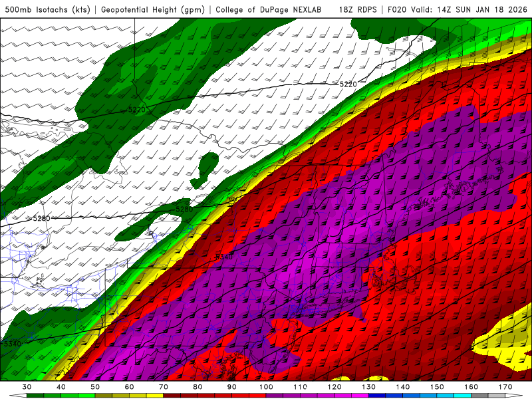The height and width of the screenshot is (399, 532).
Task: Click the 5280 contour label beside the green patch
Action: click(184, 209)
